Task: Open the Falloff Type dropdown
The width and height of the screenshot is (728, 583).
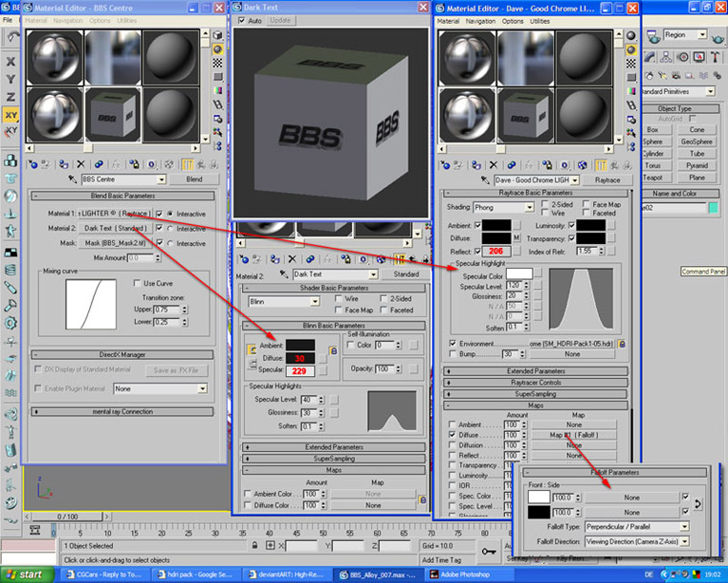Action: (637, 526)
